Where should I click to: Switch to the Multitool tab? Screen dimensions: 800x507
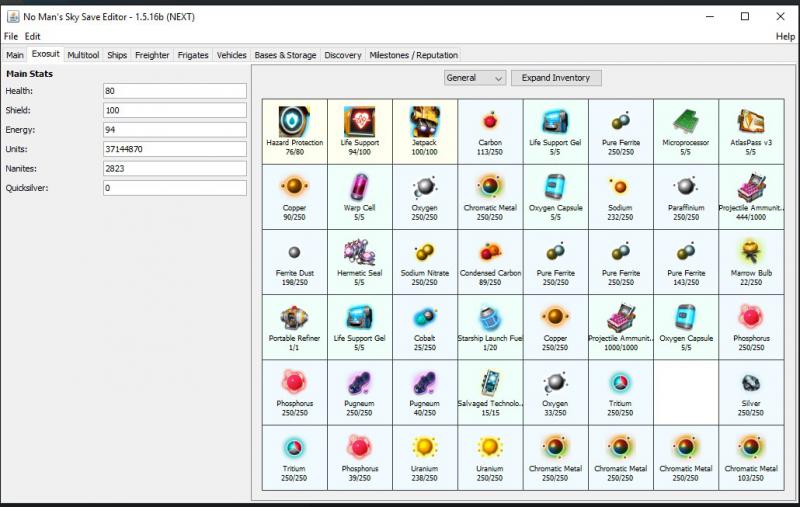click(83, 55)
